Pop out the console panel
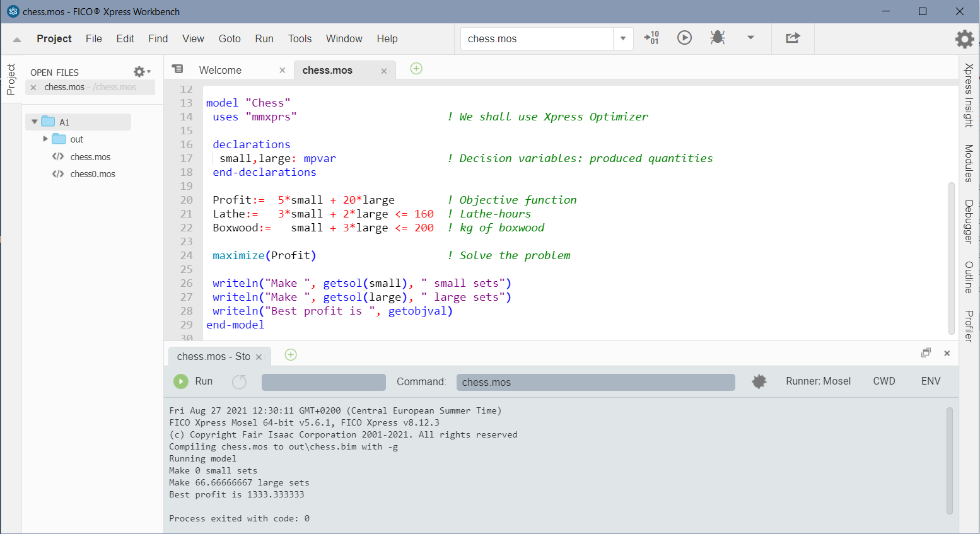 click(x=926, y=353)
